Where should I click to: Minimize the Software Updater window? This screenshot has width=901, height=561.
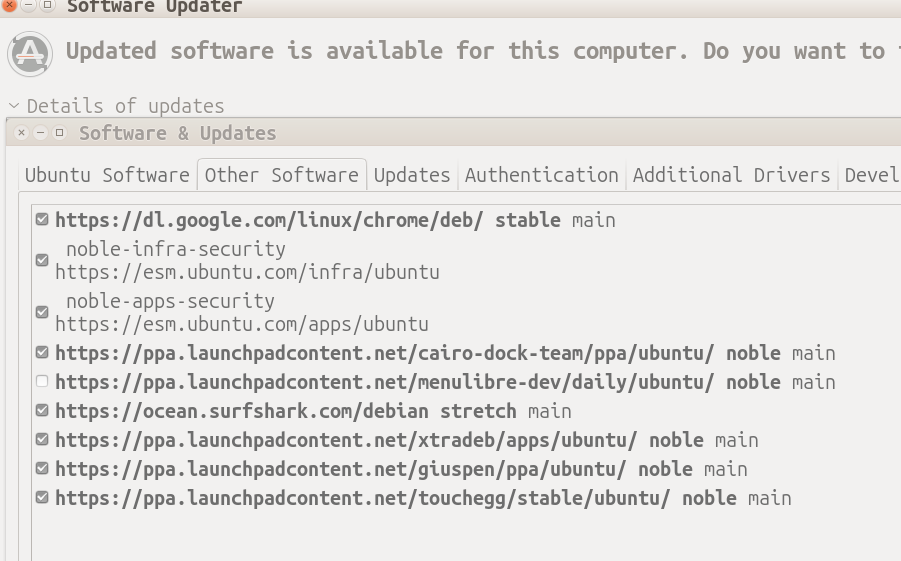pos(28,5)
